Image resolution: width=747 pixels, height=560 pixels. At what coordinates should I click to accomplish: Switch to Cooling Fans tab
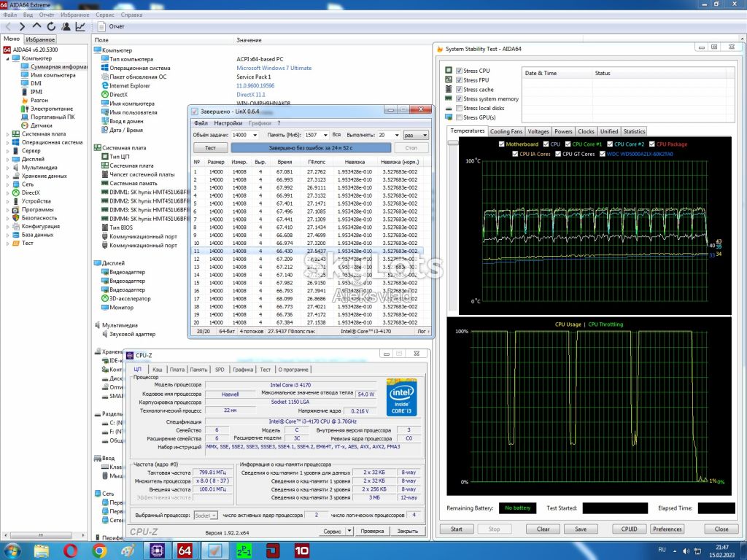pyautogui.click(x=506, y=131)
